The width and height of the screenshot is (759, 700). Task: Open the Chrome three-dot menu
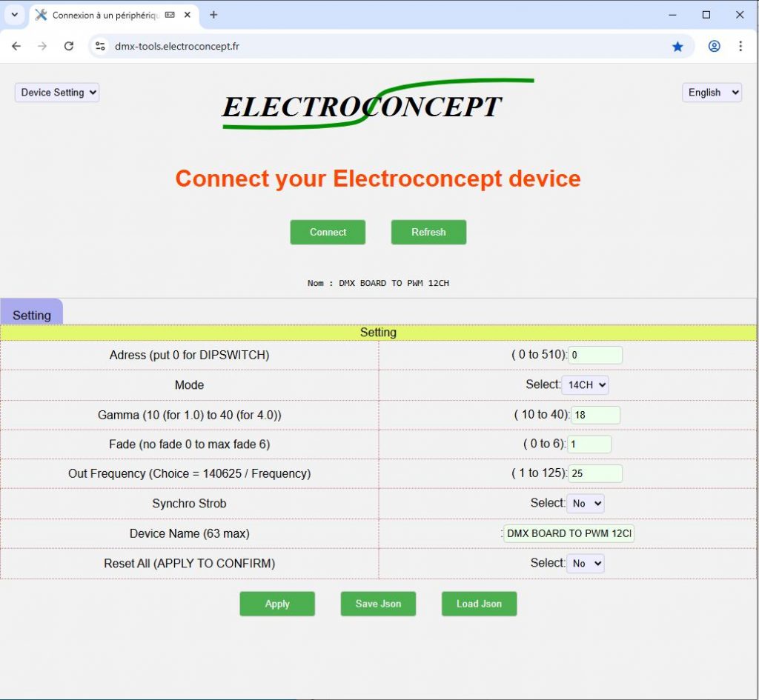(740, 46)
